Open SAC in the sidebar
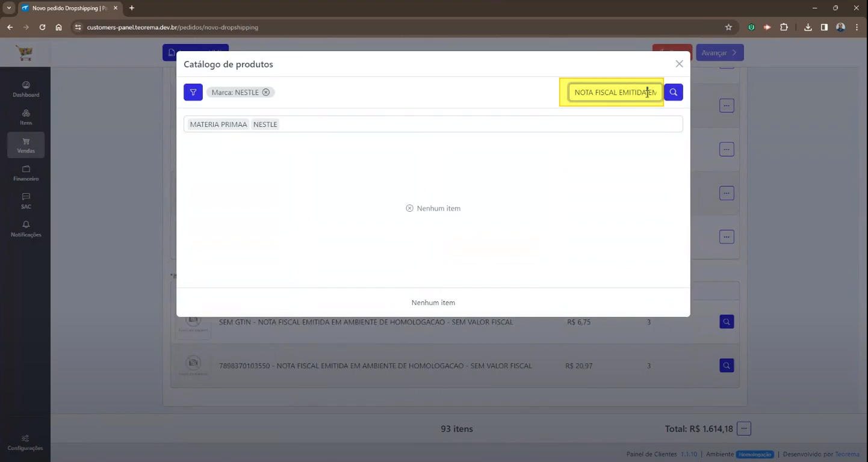868x462 pixels. pos(26,201)
